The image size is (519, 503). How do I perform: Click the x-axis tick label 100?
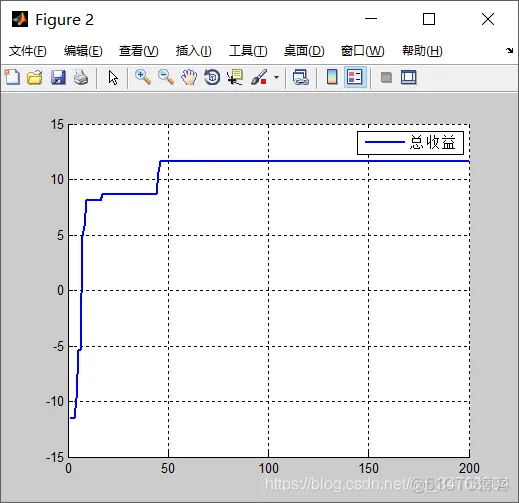tap(268, 468)
